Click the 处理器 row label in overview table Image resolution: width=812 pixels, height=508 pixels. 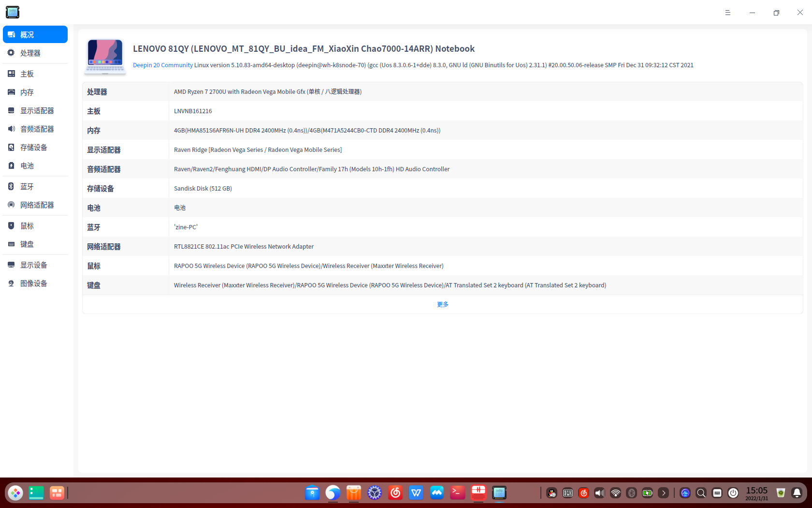[97, 92]
